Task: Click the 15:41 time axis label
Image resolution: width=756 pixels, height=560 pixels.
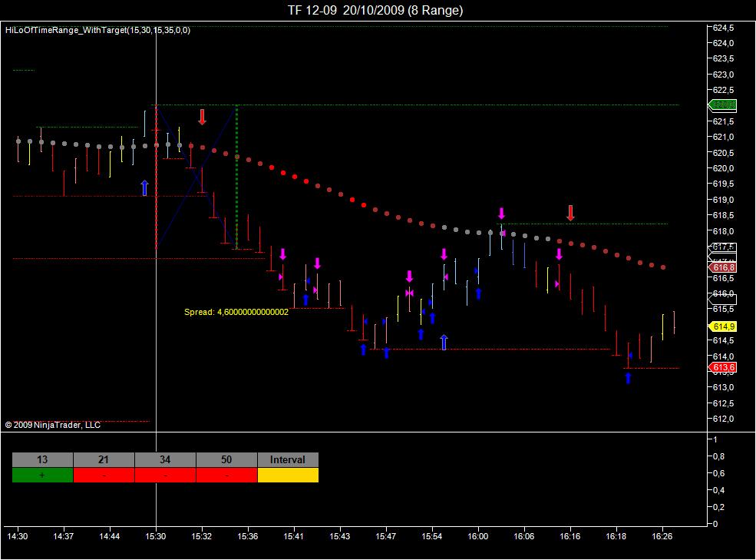Action: click(293, 536)
